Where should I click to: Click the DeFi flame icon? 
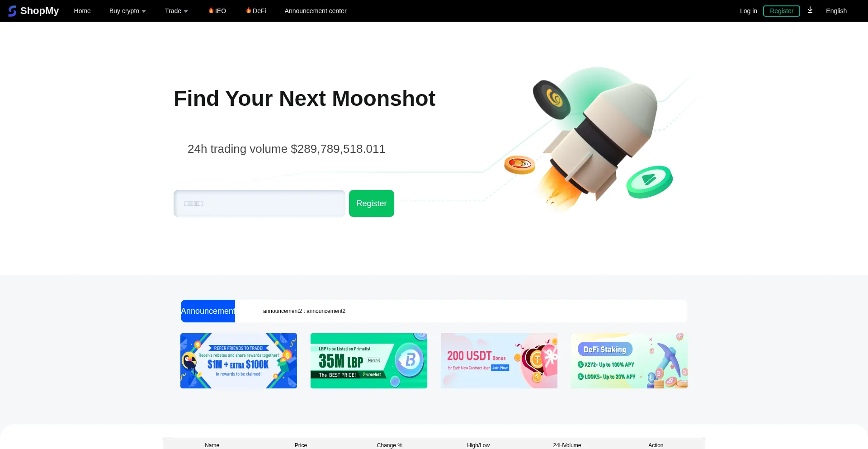coord(249,10)
